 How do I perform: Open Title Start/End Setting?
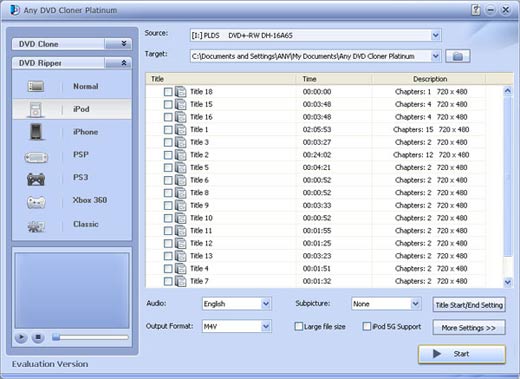click(x=469, y=305)
